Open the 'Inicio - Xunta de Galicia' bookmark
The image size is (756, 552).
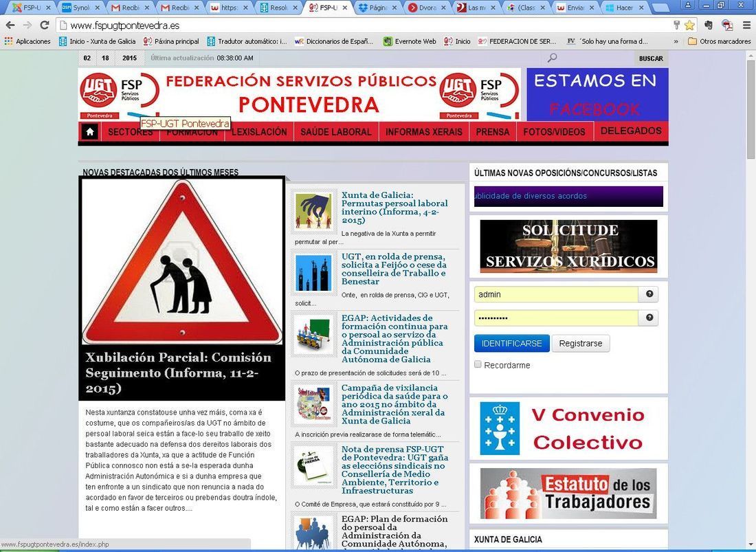(x=97, y=41)
